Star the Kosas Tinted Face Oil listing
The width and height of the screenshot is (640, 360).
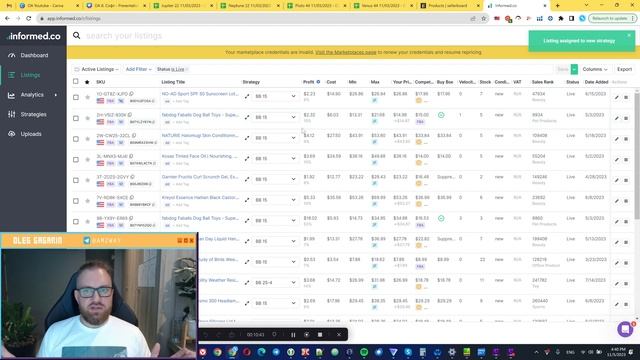tap(87, 160)
